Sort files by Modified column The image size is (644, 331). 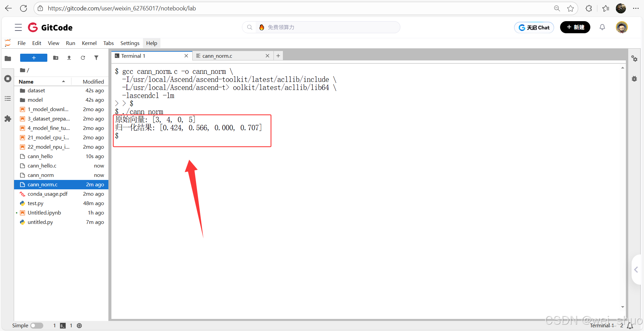(90, 82)
